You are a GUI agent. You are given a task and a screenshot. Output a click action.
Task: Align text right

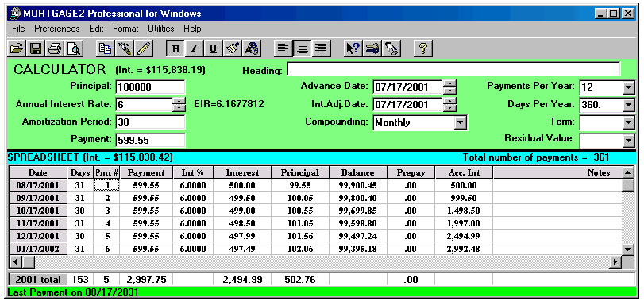click(322, 49)
